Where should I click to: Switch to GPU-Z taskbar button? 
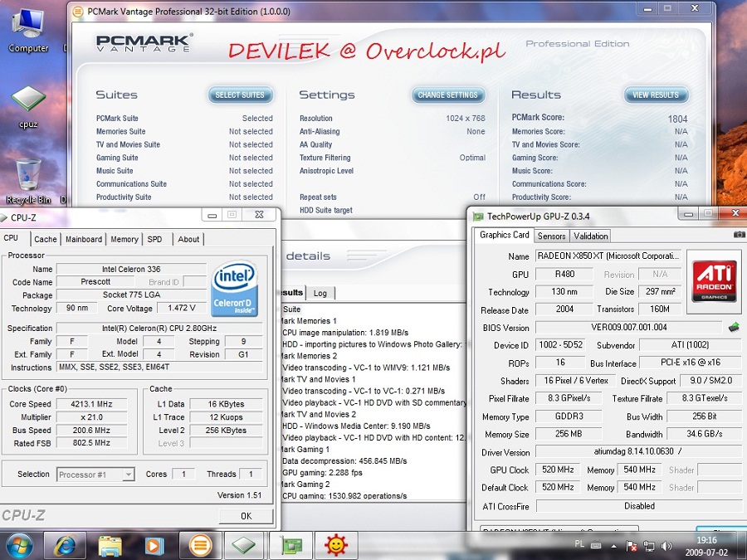point(291,546)
